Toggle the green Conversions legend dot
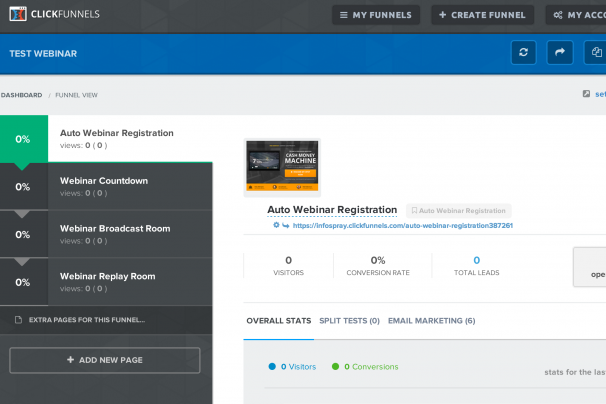606x404 pixels. (x=335, y=366)
